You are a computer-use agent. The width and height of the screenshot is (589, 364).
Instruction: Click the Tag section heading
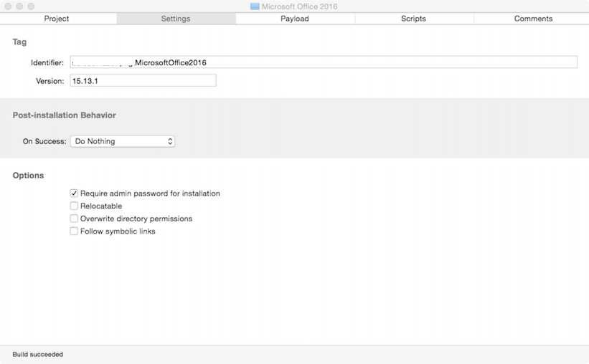[x=19, y=42]
